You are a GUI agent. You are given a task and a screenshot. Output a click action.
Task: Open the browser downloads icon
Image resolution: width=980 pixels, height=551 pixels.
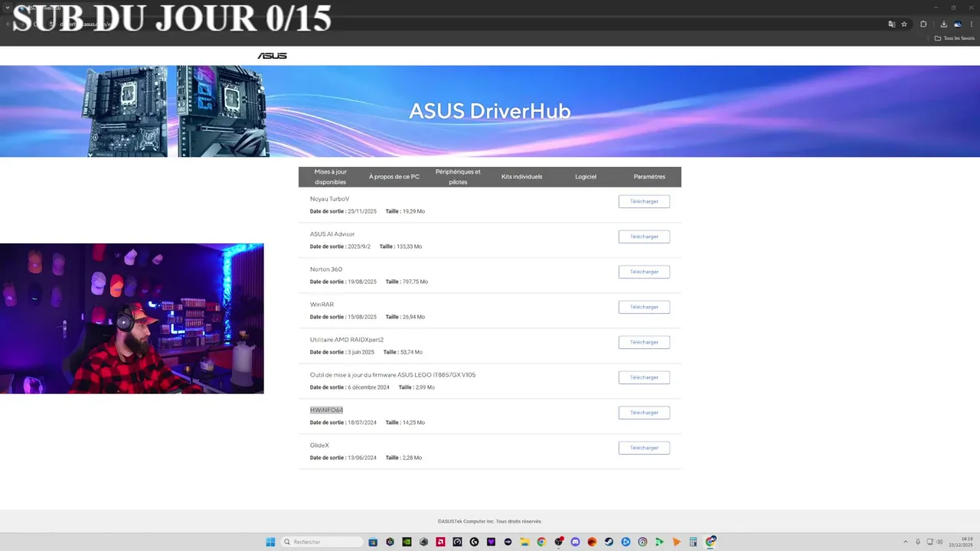(944, 24)
